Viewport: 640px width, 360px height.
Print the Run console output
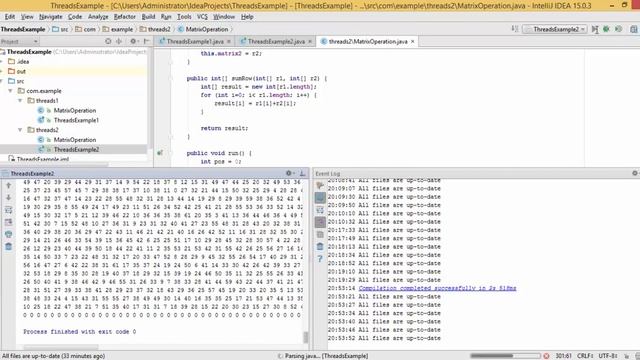(x=9, y=234)
